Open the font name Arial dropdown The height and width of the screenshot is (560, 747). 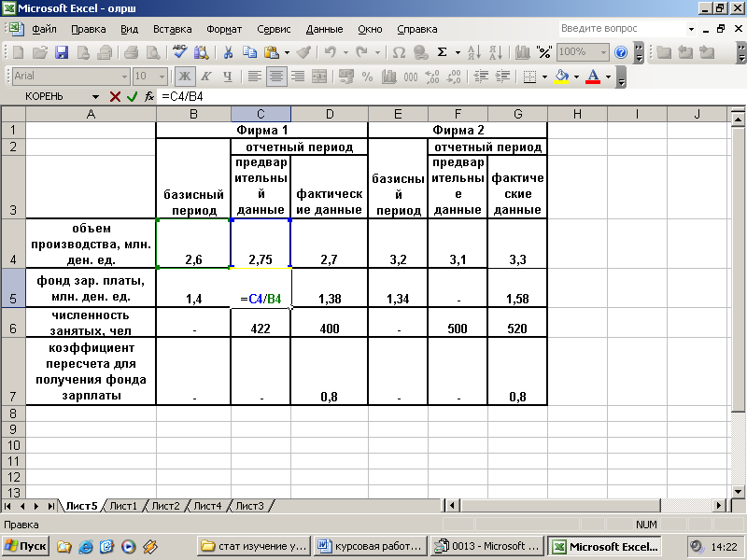(x=124, y=77)
